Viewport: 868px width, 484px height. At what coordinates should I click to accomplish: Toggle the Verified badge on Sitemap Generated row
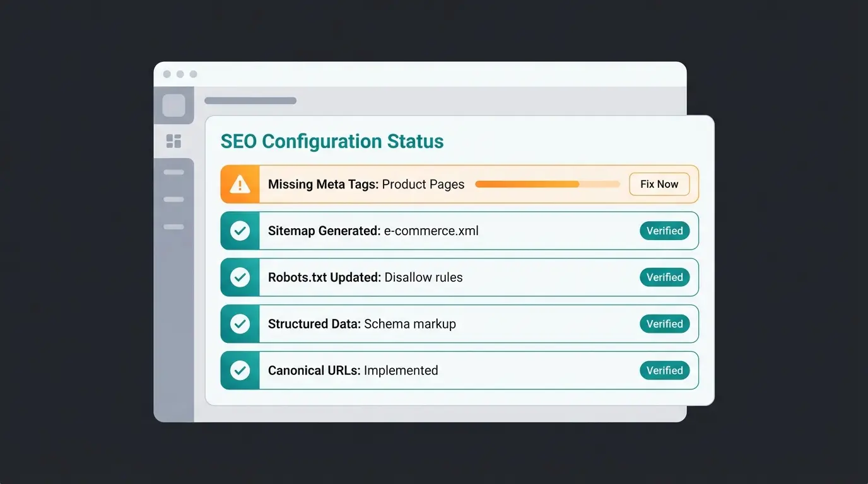click(x=664, y=231)
